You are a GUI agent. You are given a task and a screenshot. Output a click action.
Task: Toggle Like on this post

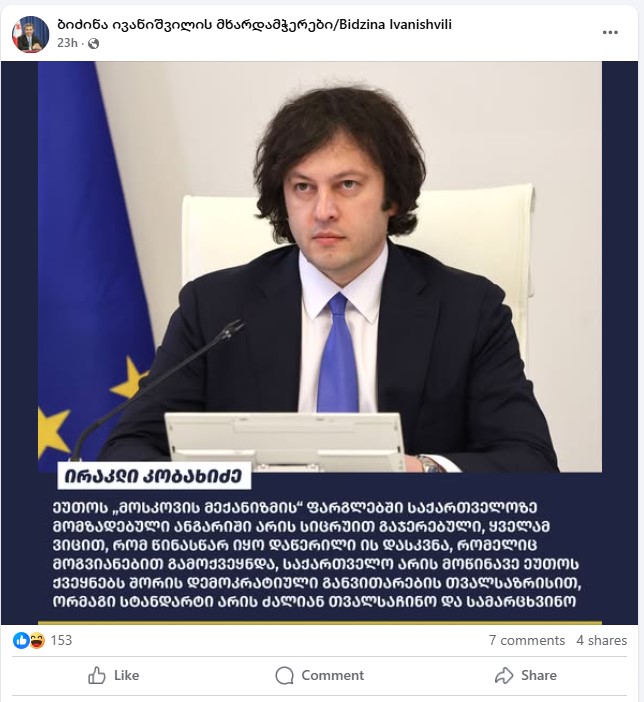[x=113, y=675]
